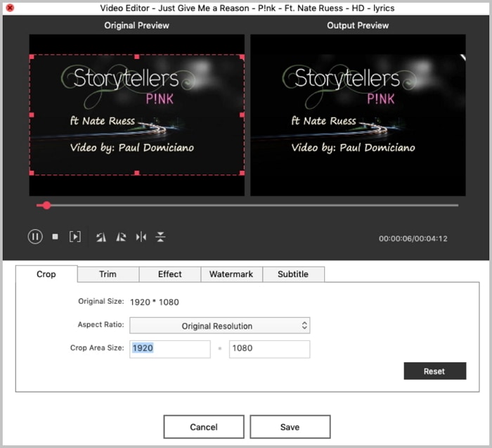The image size is (492, 448).
Task: Click the time display 00:00:06/00:04:12
Action: [413, 238]
